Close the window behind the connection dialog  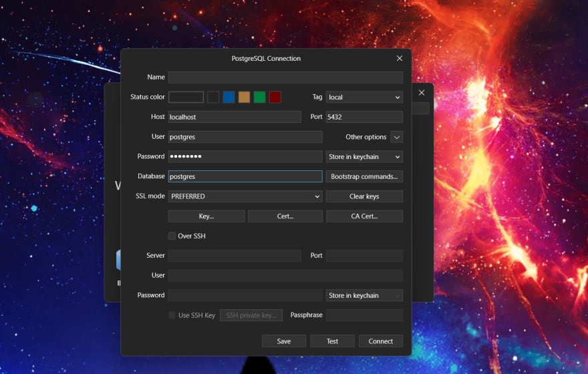click(x=422, y=93)
